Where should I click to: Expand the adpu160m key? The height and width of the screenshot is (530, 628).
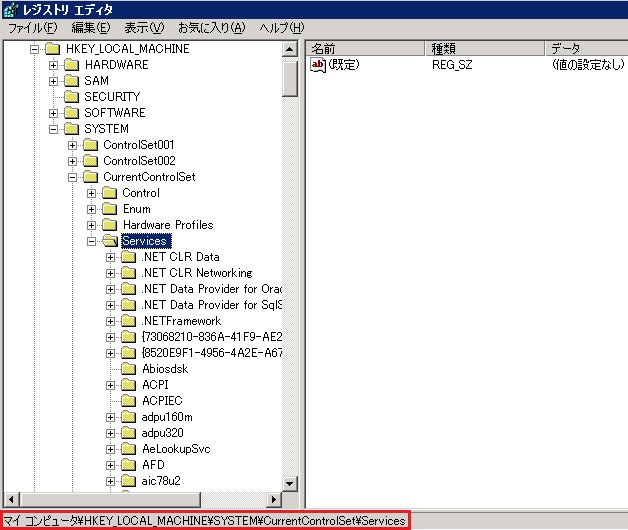click(111, 418)
